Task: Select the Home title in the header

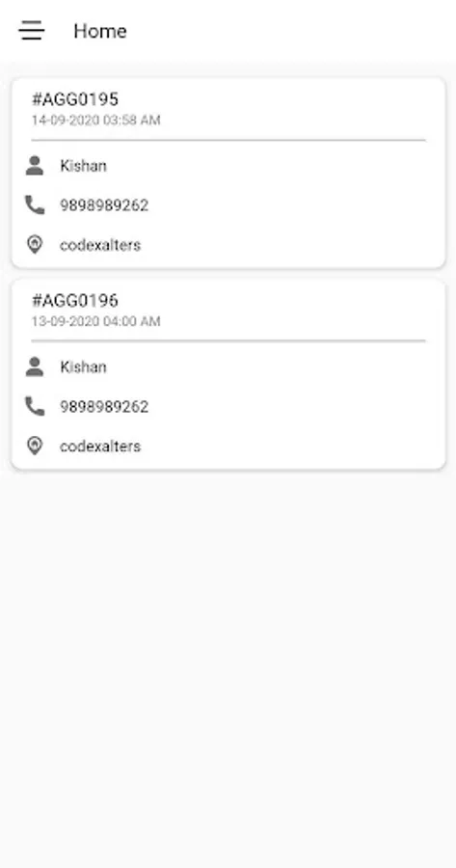Action: [x=100, y=31]
